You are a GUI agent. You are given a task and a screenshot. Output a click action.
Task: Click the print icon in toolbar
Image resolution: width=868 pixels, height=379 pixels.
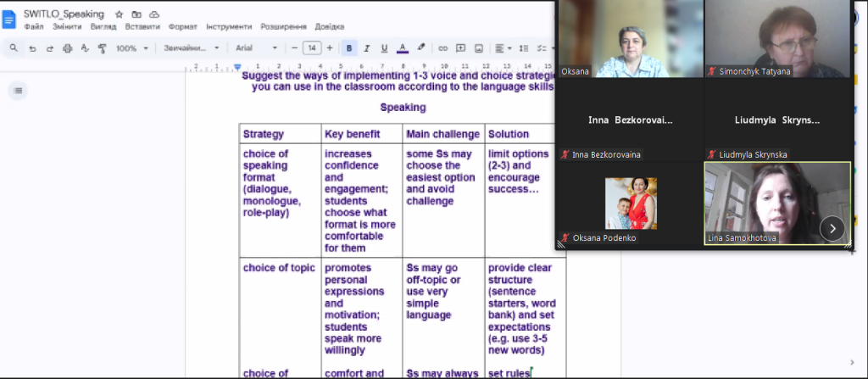68,48
